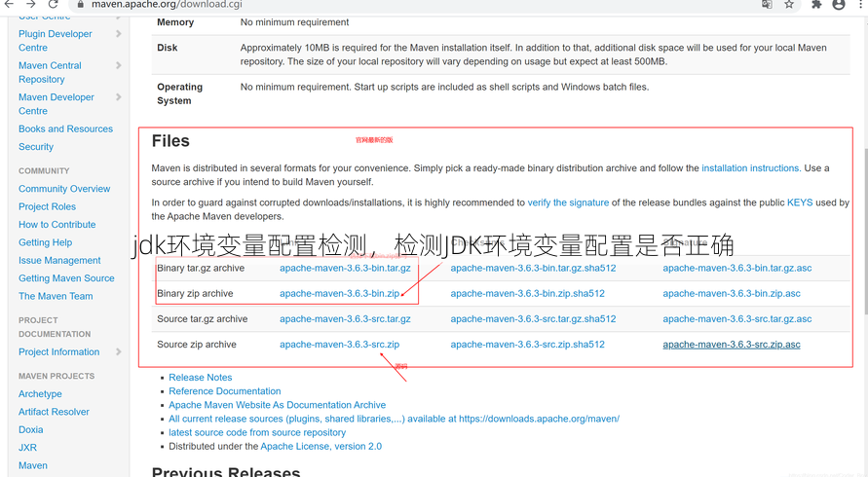Open the extensions puzzle icon
This screenshot has width=868, height=477.
click(x=816, y=5)
